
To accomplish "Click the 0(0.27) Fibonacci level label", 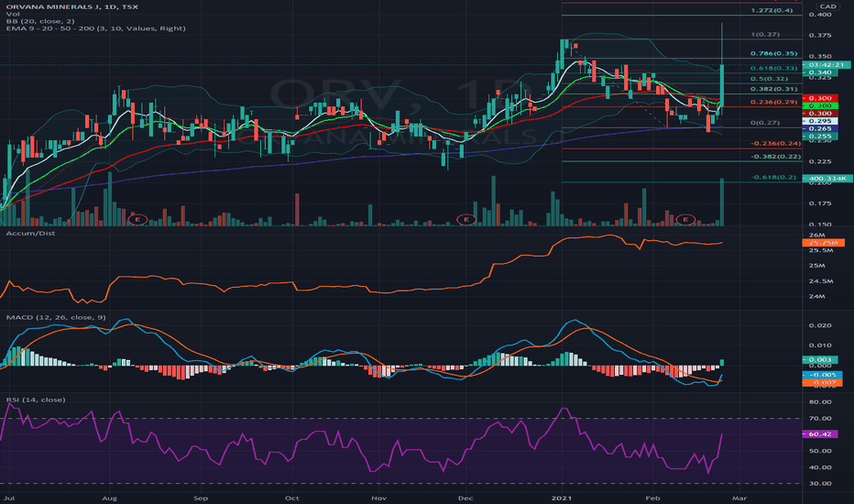I will (x=765, y=123).
